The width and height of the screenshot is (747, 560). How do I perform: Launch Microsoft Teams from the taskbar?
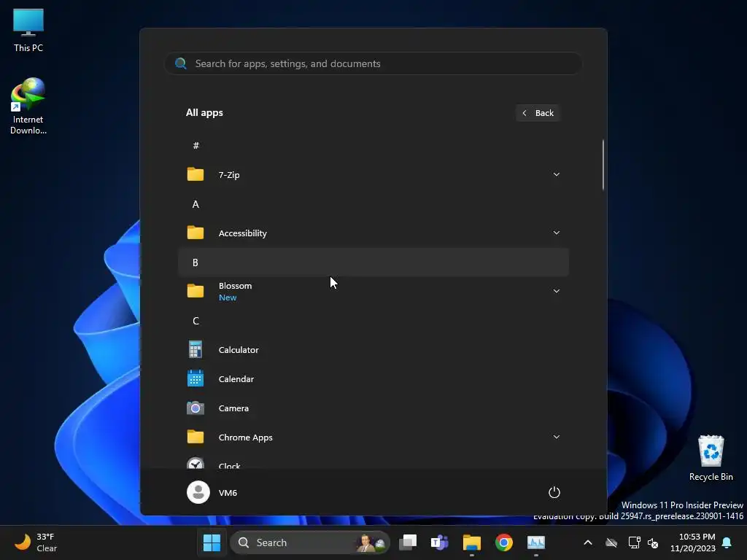click(439, 542)
